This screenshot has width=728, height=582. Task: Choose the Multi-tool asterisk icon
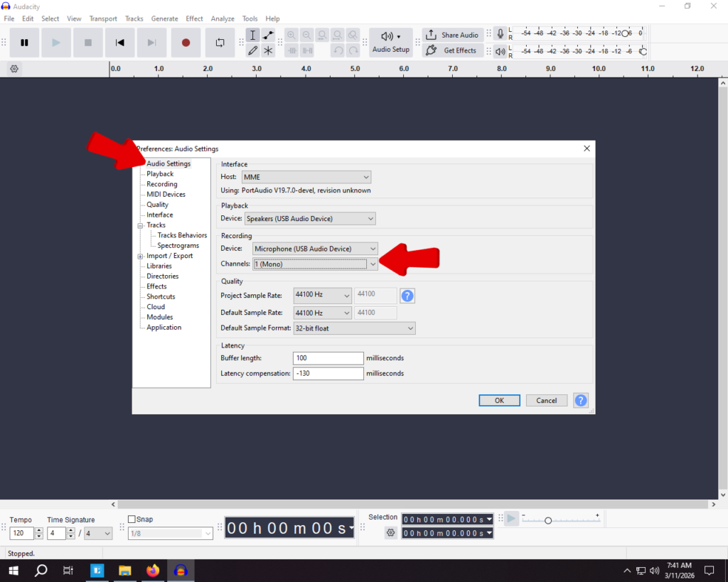(x=268, y=50)
